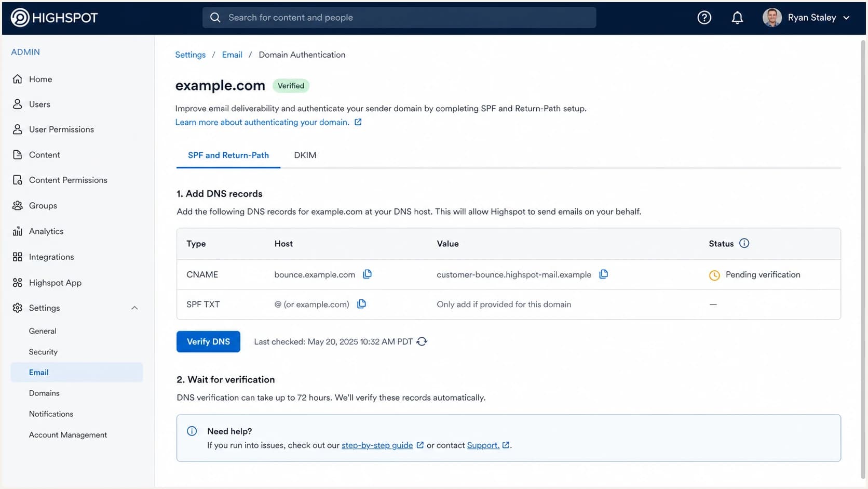Select Domains under Settings

click(x=44, y=393)
